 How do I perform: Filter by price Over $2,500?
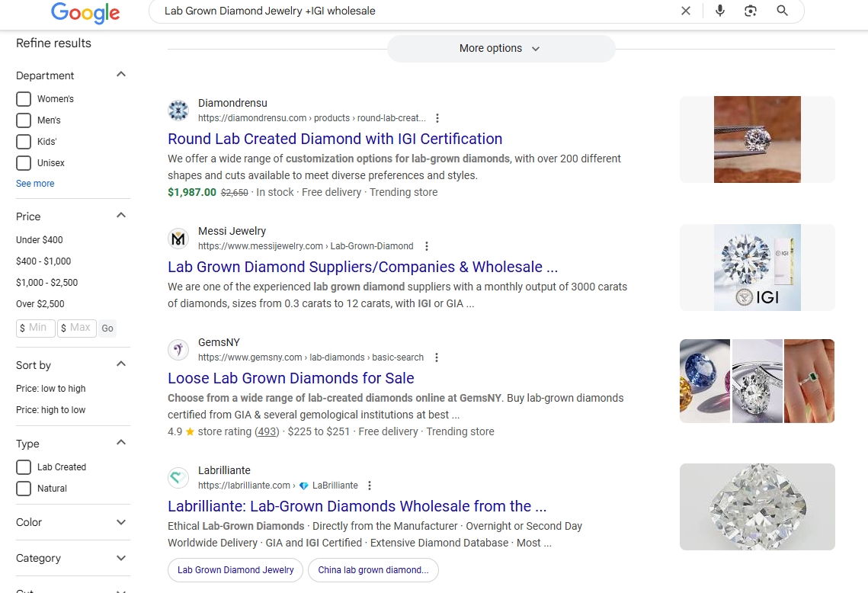(x=40, y=304)
